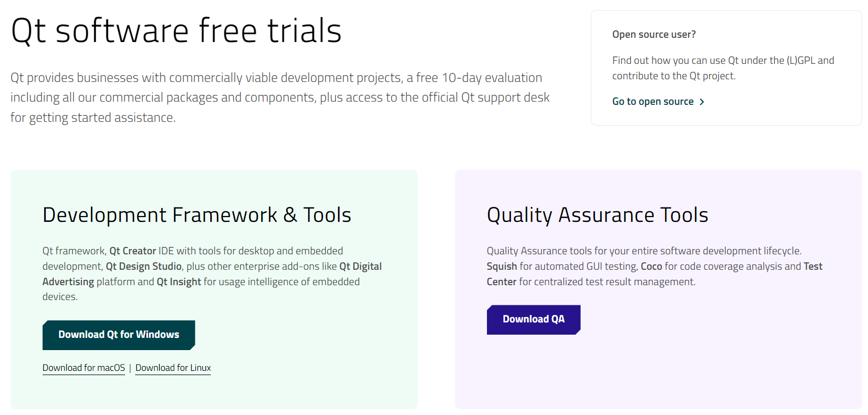Select the bold Qt Design Studio text

(x=144, y=266)
